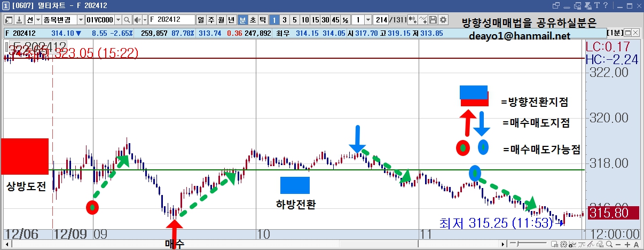Select the 틱 (tick) period button
644x250 pixels.
(263, 20)
